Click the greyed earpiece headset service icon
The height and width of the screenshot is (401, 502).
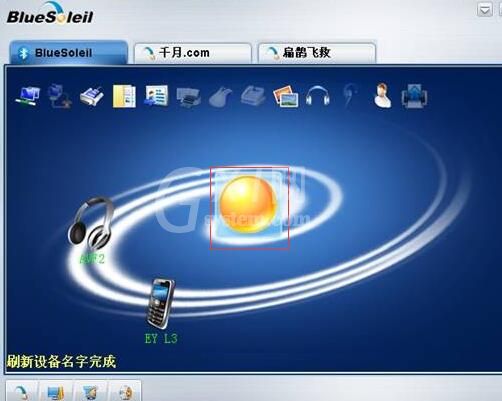click(350, 96)
